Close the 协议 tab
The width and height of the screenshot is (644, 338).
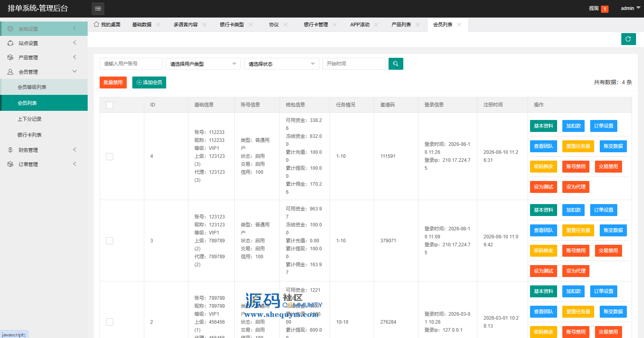(x=286, y=25)
